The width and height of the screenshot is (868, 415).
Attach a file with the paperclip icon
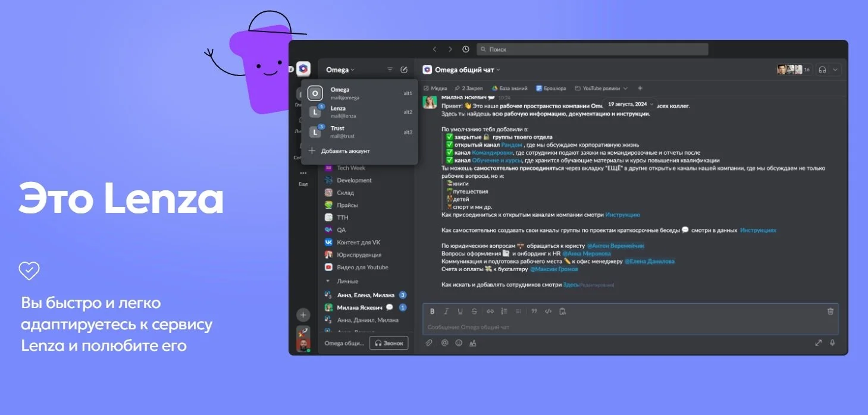coord(428,342)
